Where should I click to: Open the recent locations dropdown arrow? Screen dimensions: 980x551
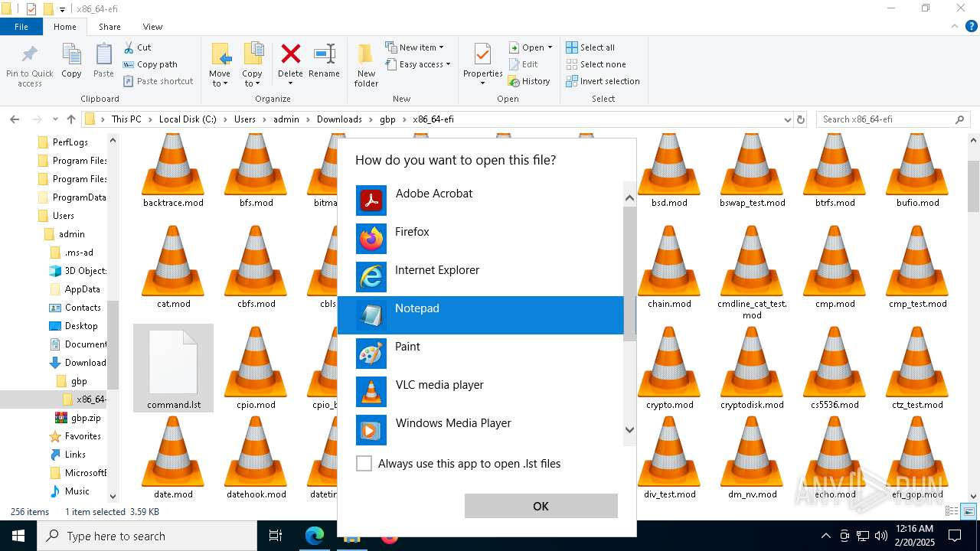point(55,119)
